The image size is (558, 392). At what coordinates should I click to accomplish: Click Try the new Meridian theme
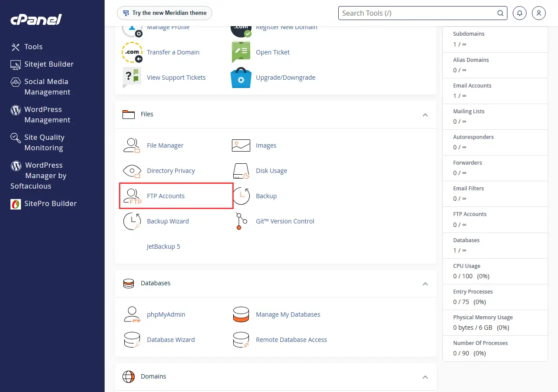pos(165,13)
